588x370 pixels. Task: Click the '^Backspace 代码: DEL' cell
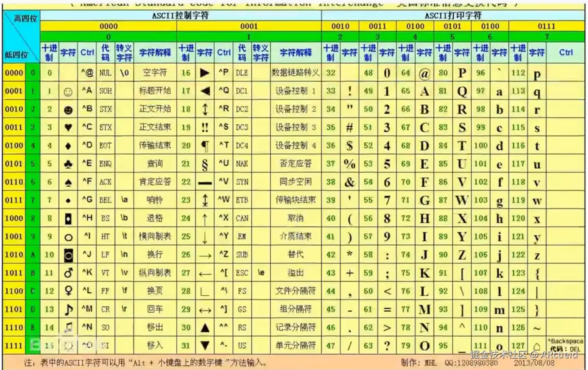(566, 345)
